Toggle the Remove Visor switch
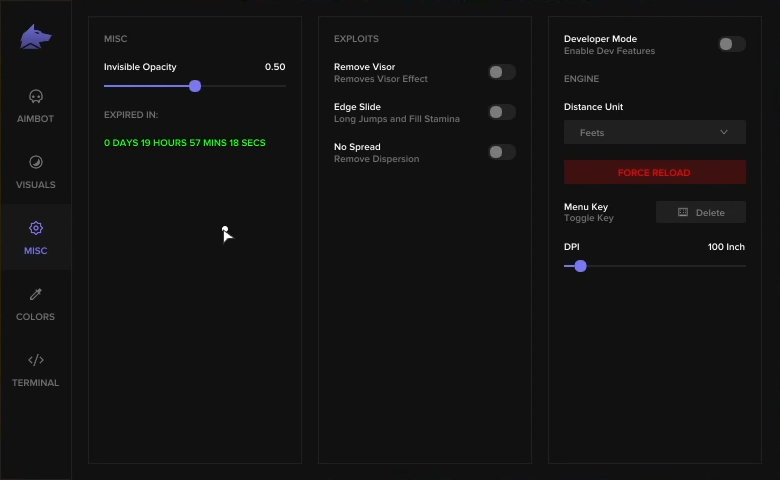Viewport: 780px width, 480px height. [x=501, y=72]
